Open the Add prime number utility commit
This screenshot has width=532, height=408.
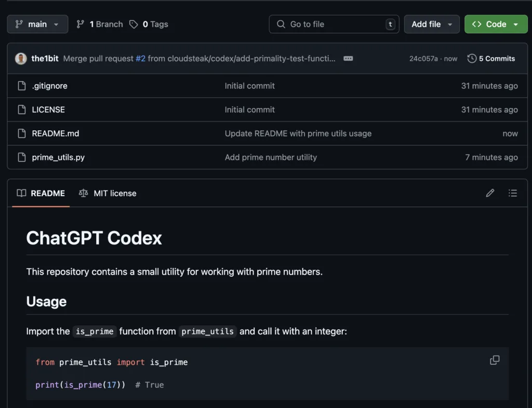[271, 157]
